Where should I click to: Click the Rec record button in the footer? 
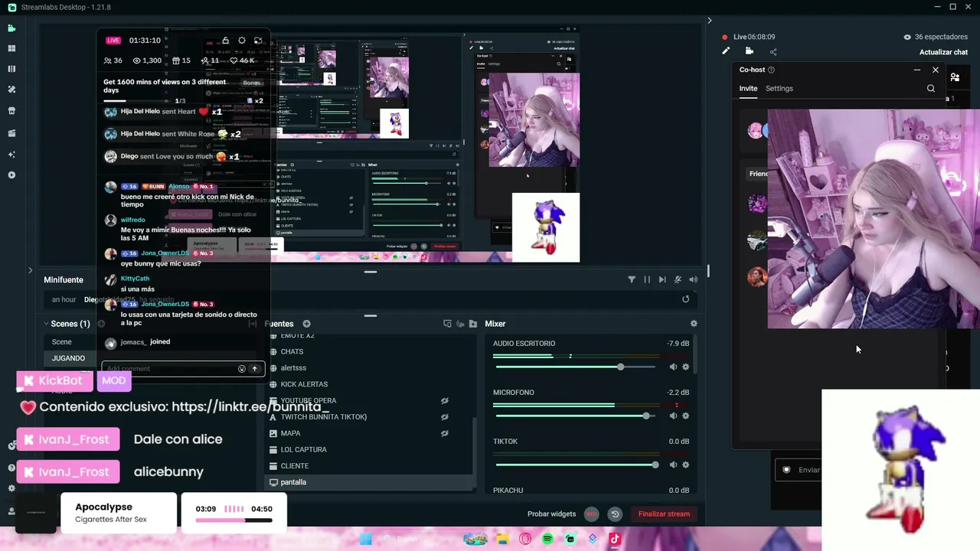591,514
